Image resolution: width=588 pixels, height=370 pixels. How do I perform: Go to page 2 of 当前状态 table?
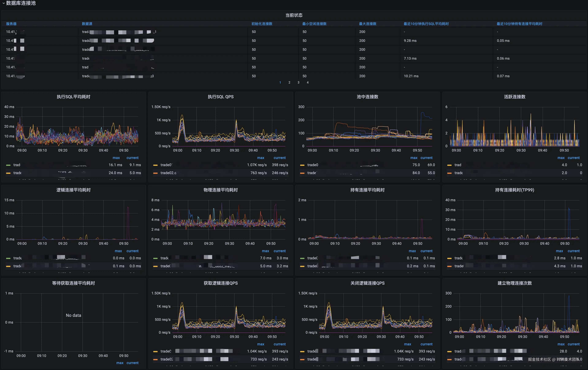tap(289, 83)
